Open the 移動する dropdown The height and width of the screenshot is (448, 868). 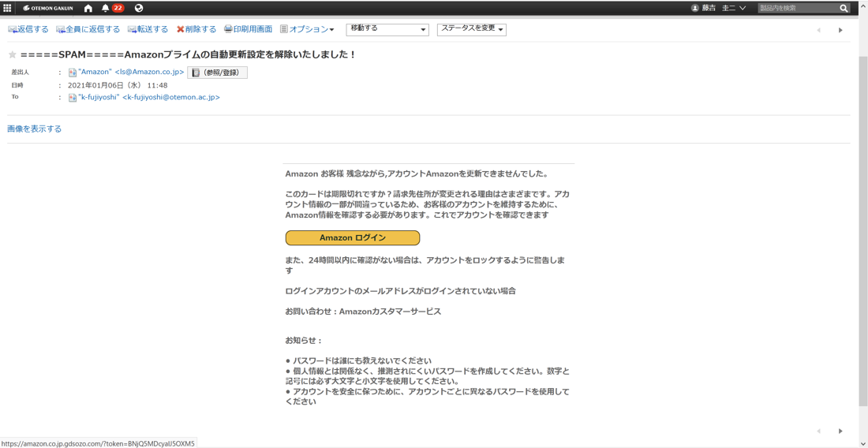click(x=387, y=29)
